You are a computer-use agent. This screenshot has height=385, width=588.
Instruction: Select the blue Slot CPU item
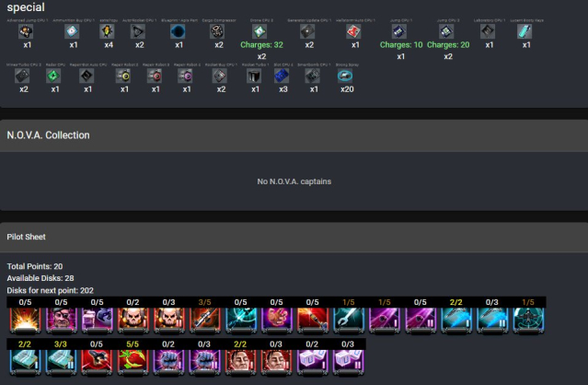coord(282,76)
